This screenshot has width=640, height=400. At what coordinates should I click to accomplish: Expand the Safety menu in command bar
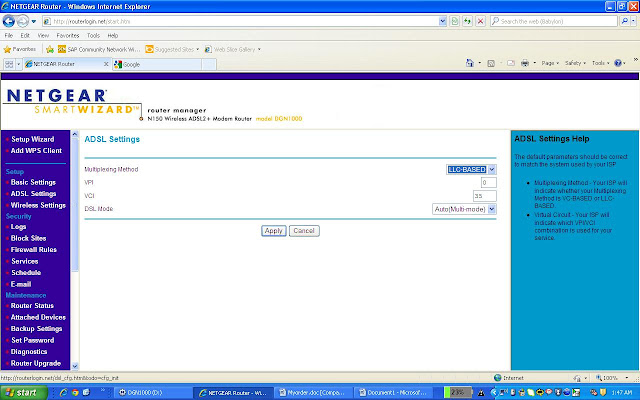tap(575, 63)
